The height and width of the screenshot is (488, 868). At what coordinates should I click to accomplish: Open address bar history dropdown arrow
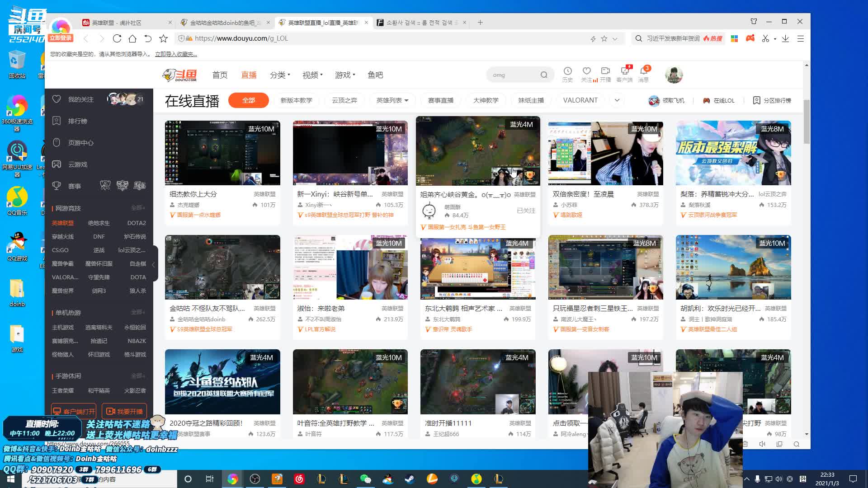pos(615,39)
